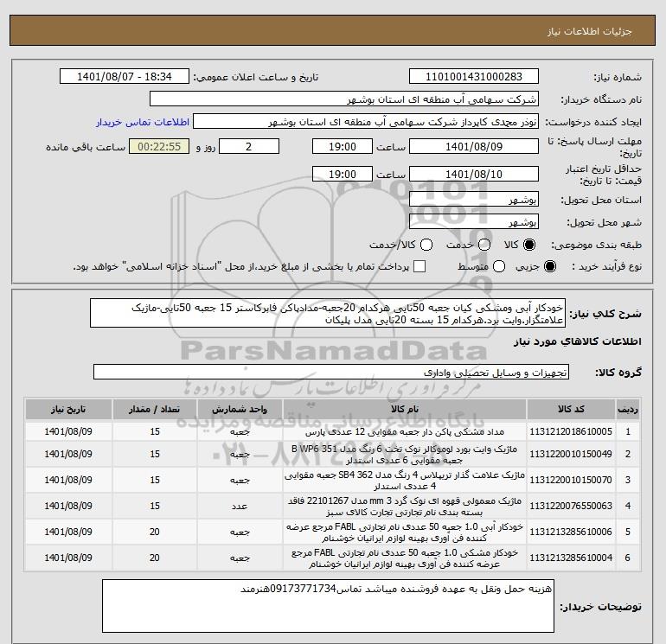Viewport: 666px width, 644px height.
Task: Open the buyer contact information link
Action: click(143, 122)
